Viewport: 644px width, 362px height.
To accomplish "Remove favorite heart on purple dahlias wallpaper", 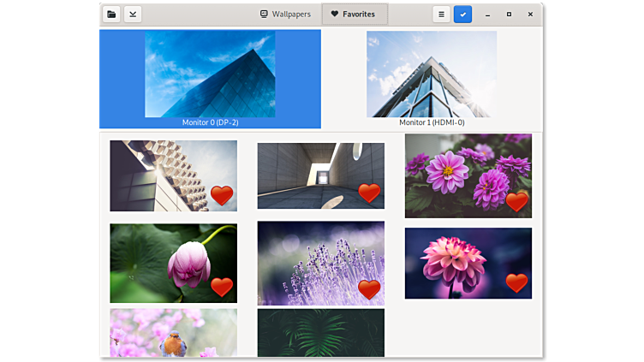I will (516, 202).
